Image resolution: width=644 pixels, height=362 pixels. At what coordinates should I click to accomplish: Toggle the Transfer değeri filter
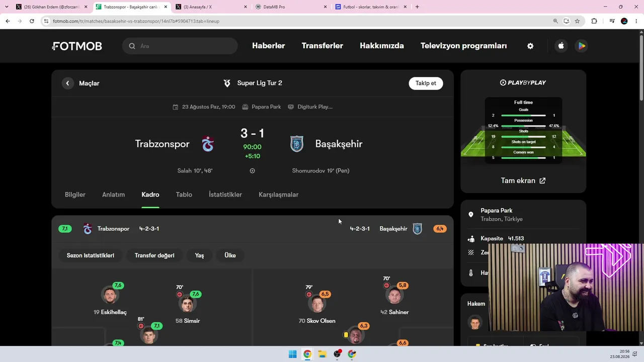tap(154, 255)
